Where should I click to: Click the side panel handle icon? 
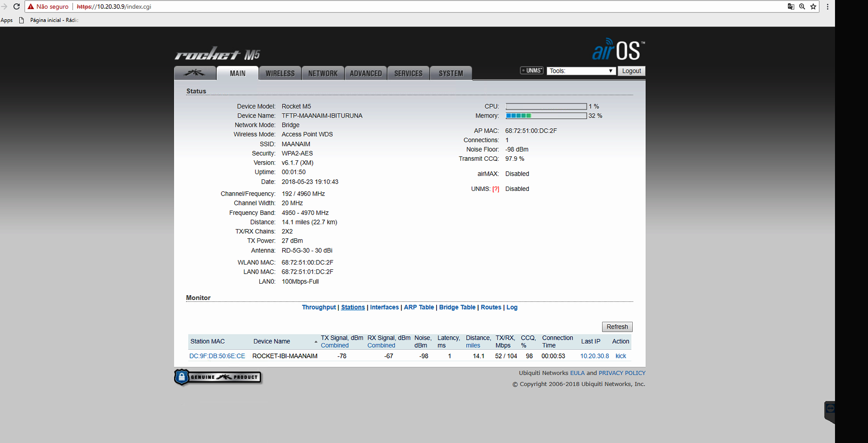pos(830,409)
